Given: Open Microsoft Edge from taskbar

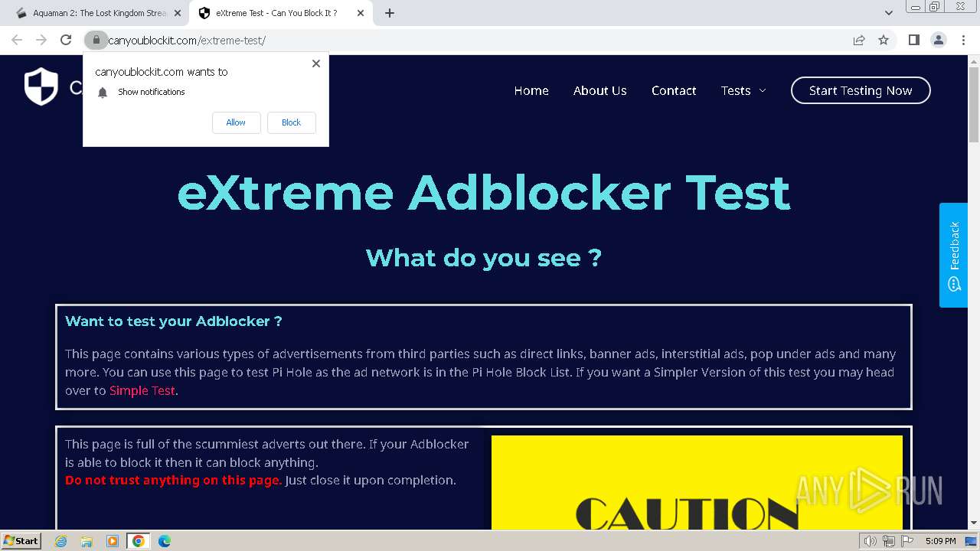Looking at the screenshot, I should [165, 541].
